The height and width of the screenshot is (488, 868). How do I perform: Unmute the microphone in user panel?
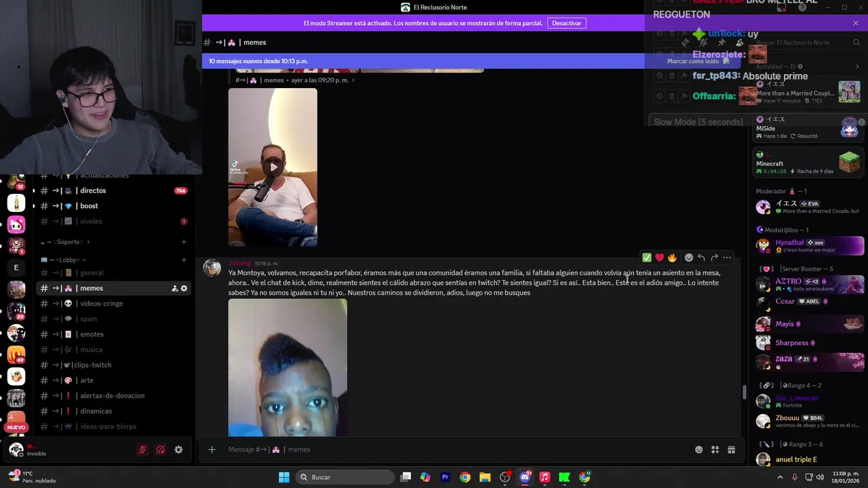pyautogui.click(x=142, y=449)
